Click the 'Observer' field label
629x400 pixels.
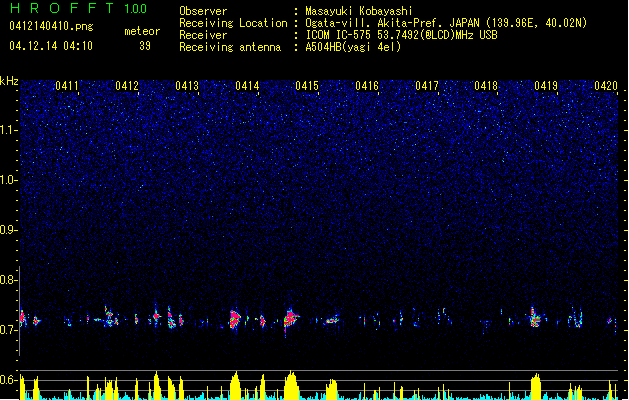tap(203, 11)
